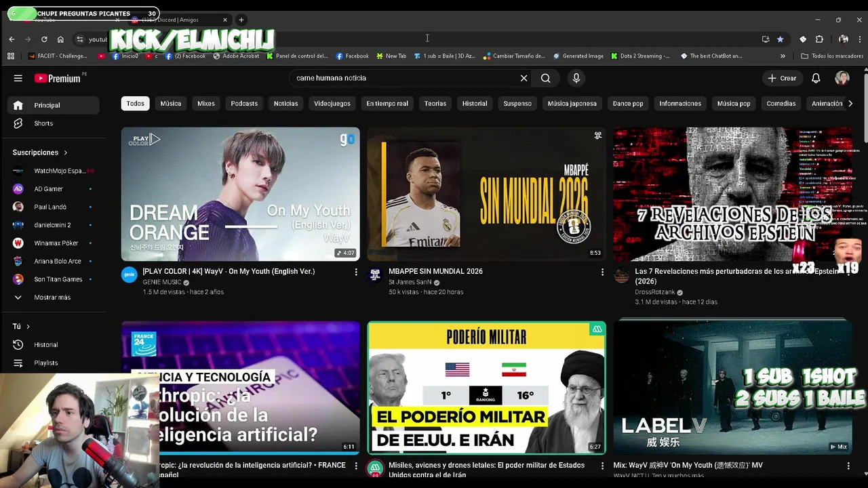Run search with the magnifier button

(545, 78)
